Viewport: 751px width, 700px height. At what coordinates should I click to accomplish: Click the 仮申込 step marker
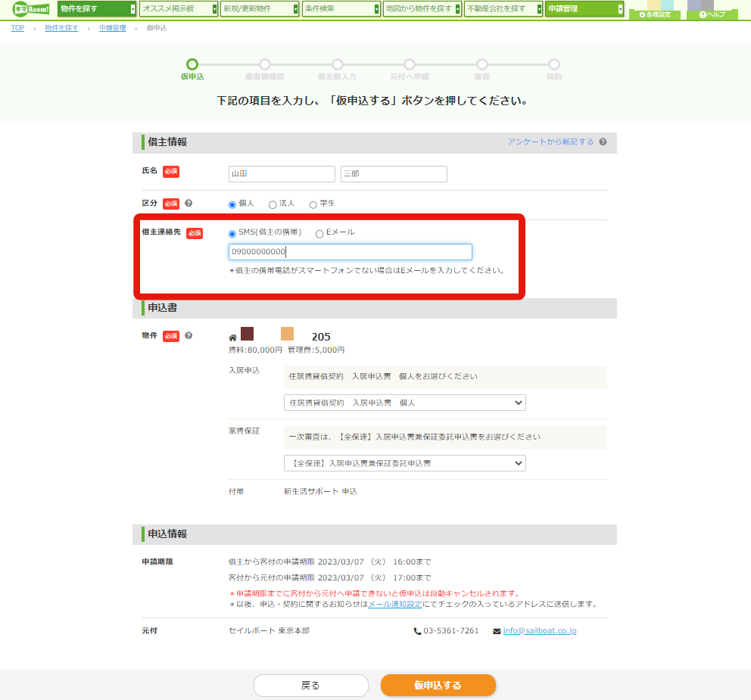coord(192,64)
